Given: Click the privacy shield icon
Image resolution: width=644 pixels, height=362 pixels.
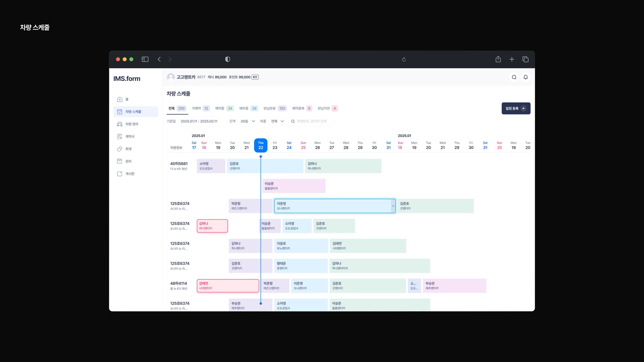Looking at the screenshot, I should (228, 59).
